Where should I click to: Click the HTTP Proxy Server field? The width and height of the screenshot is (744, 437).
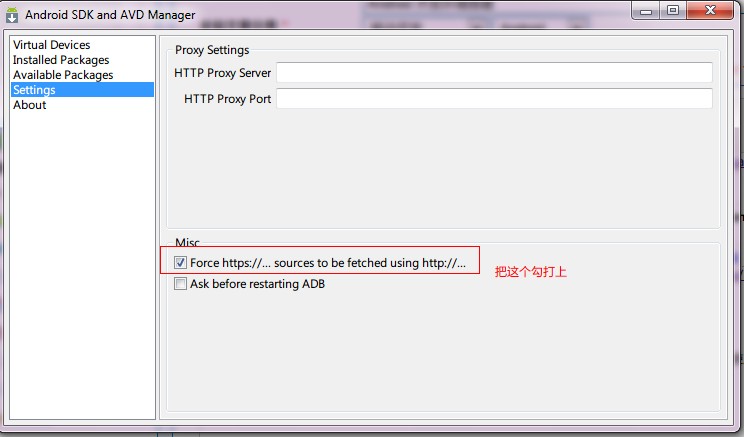[494, 73]
